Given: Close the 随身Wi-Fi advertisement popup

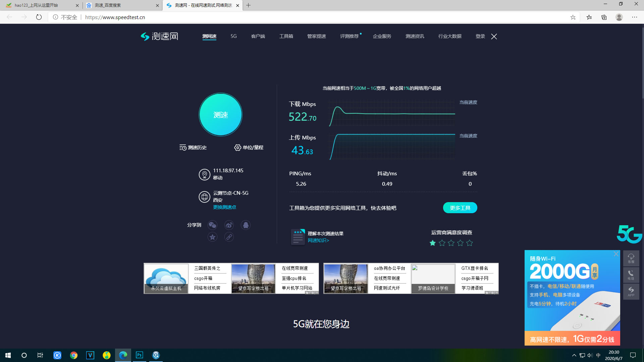Looking at the screenshot, I should [x=616, y=254].
